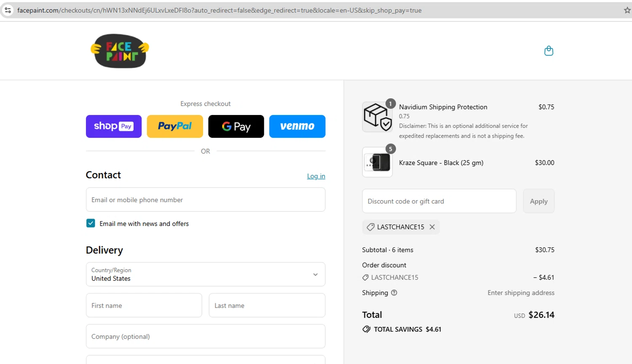The image size is (632, 364).
Task: Pay with Google Pay
Action: tap(236, 126)
